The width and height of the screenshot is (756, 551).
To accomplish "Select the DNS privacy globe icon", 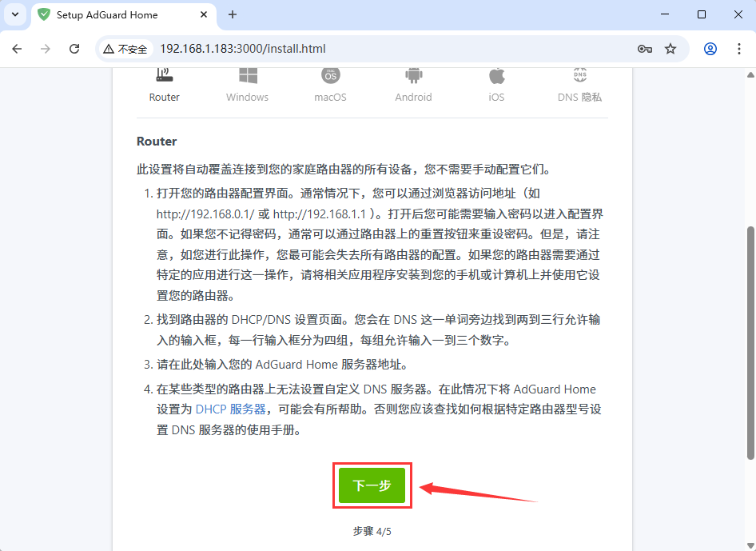I will tap(579, 75).
